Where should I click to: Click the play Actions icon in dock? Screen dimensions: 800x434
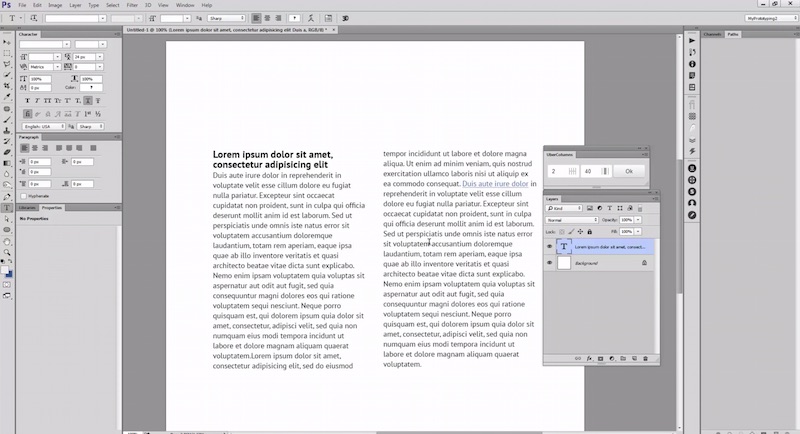[692, 40]
